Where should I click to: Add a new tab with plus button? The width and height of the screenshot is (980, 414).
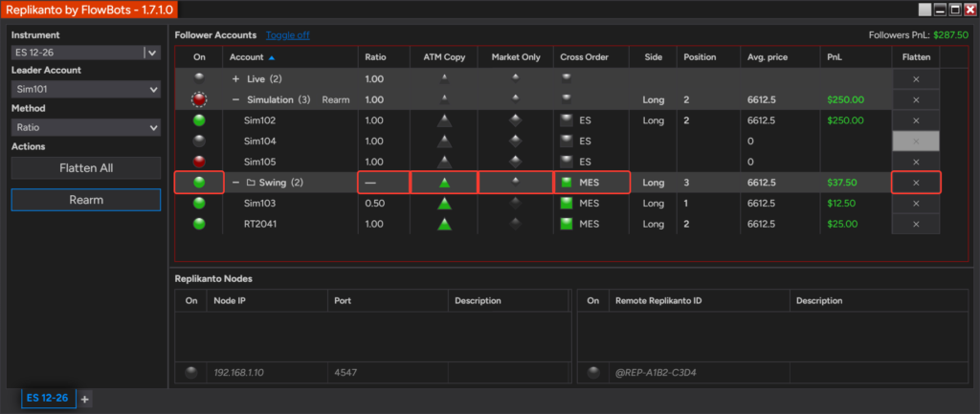[x=85, y=399]
